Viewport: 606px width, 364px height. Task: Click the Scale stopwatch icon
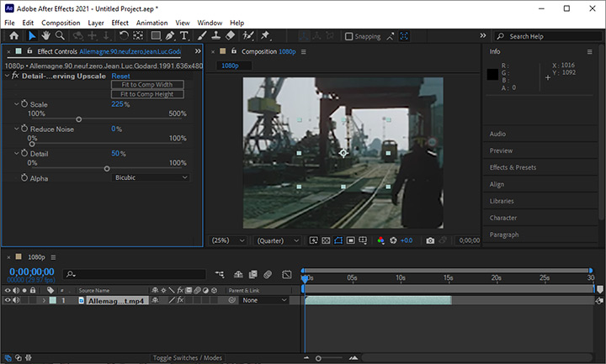click(24, 104)
